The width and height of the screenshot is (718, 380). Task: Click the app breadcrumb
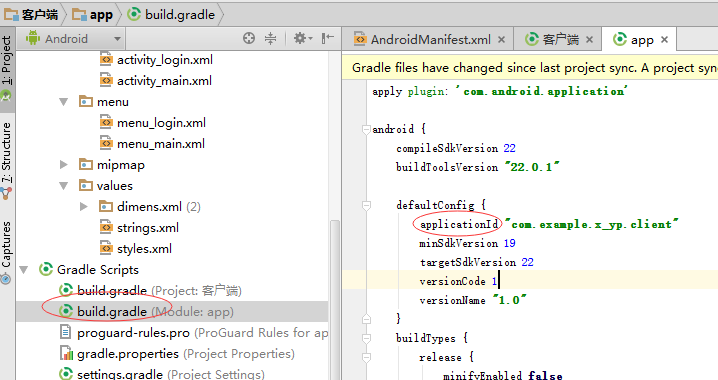point(92,15)
